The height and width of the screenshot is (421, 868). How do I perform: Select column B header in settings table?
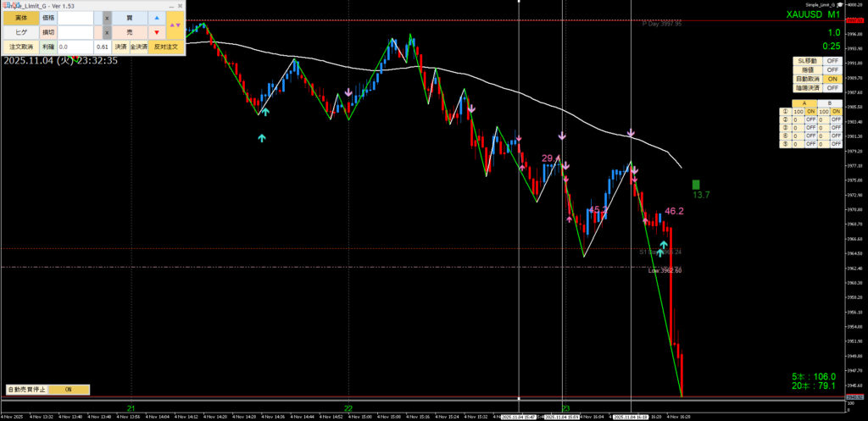click(828, 103)
